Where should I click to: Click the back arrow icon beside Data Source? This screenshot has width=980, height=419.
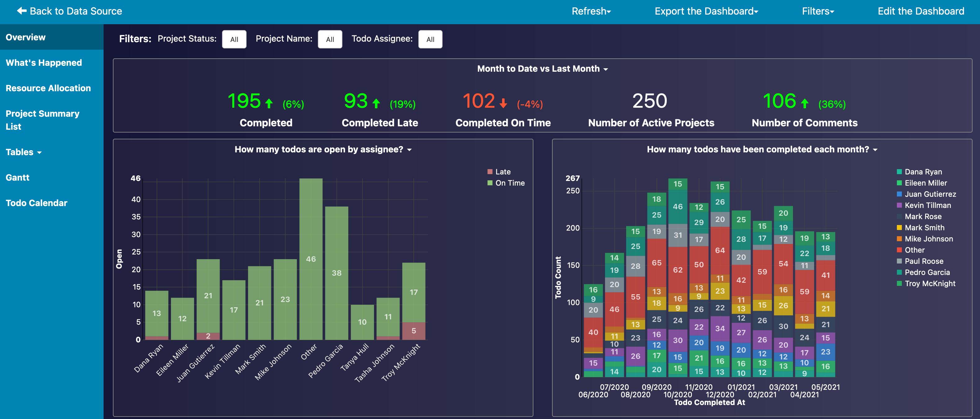pyautogui.click(x=22, y=11)
